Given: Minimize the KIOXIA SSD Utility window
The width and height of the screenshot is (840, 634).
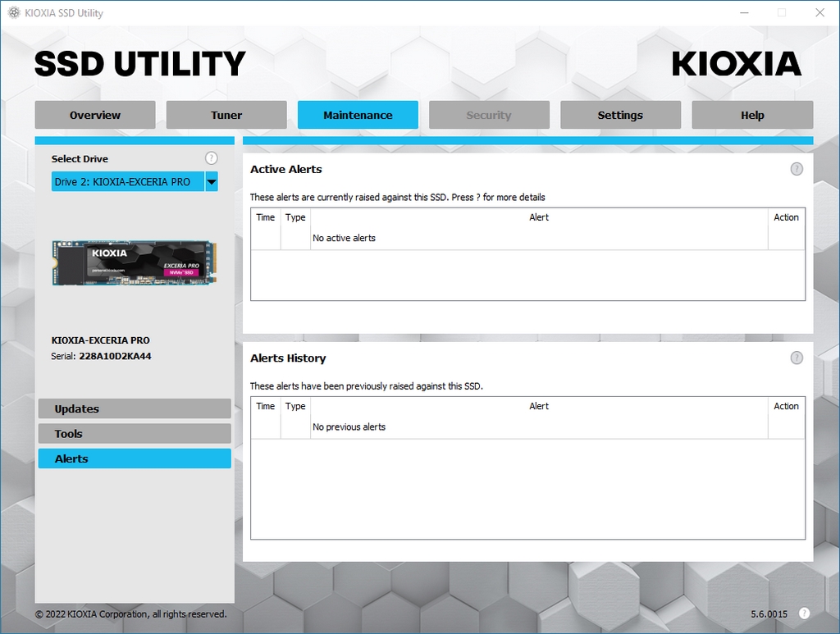Looking at the screenshot, I should (744, 13).
